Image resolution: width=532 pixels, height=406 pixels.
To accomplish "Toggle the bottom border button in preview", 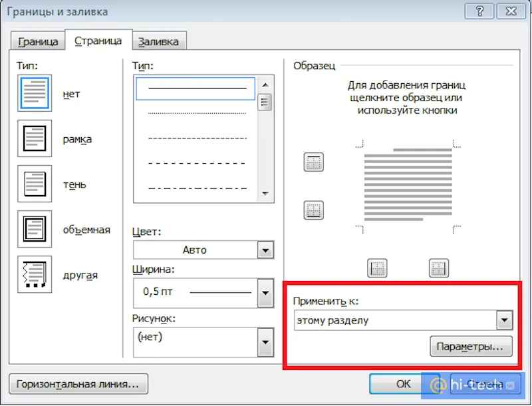I will [x=313, y=210].
